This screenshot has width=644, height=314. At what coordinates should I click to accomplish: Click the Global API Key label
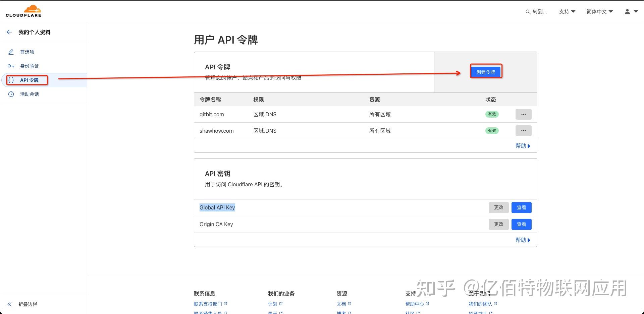tap(217, 207)
